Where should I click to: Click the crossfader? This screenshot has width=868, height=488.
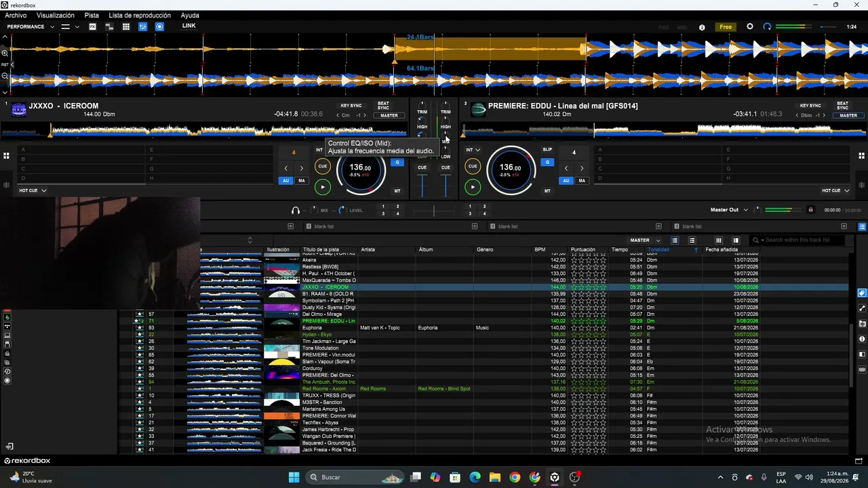pyautogui.click(x=434, y=211)
